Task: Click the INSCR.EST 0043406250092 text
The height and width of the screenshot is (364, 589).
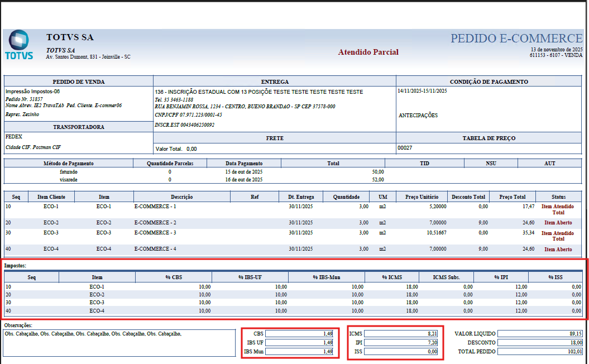Action: (x=184, y=124)
